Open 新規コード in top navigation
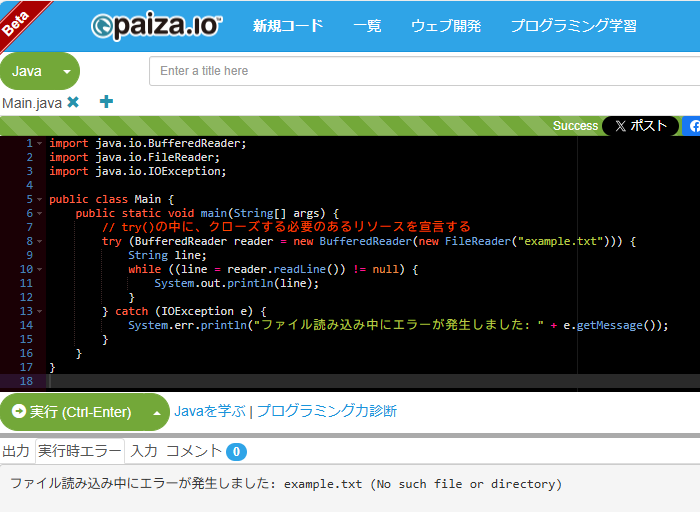The height and width of the screenshot is (512, 700). point(288,26)
